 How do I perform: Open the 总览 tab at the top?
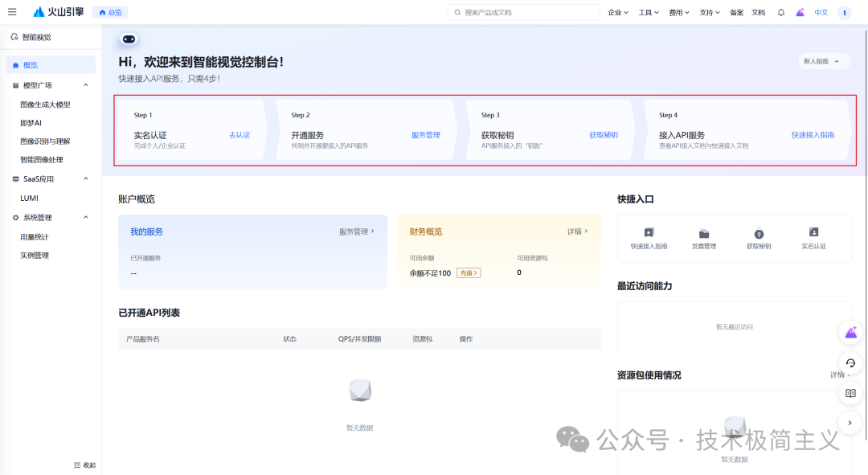coord(110,12)
